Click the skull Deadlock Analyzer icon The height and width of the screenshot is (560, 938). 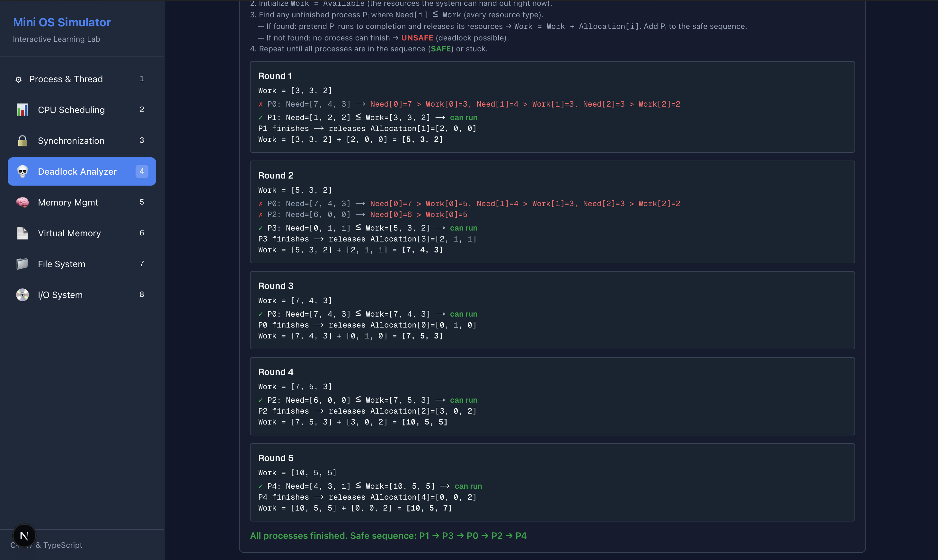22,172
